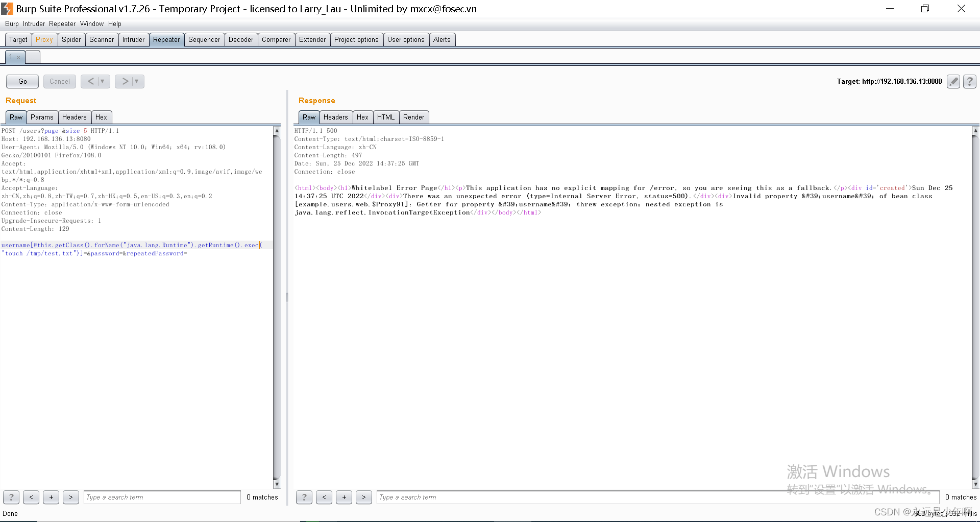Close Repeater tab 1 with x
The height and width of the screenshot is (522, 980).
click(19, 57)
